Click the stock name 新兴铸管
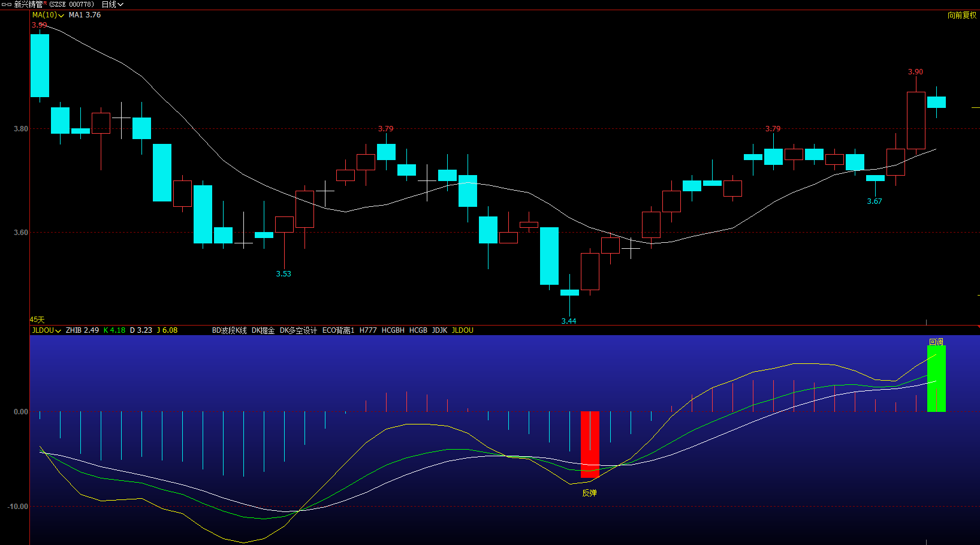Image resolution: width=980 pixels, height=545 pixels. [x=28, y=4]
